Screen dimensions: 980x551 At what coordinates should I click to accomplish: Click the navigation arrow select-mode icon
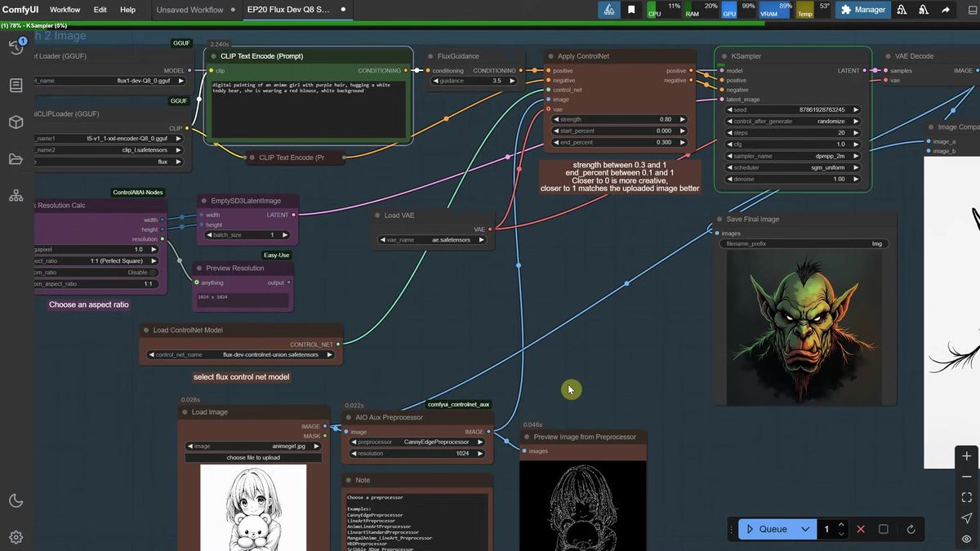tap(967, 518)
